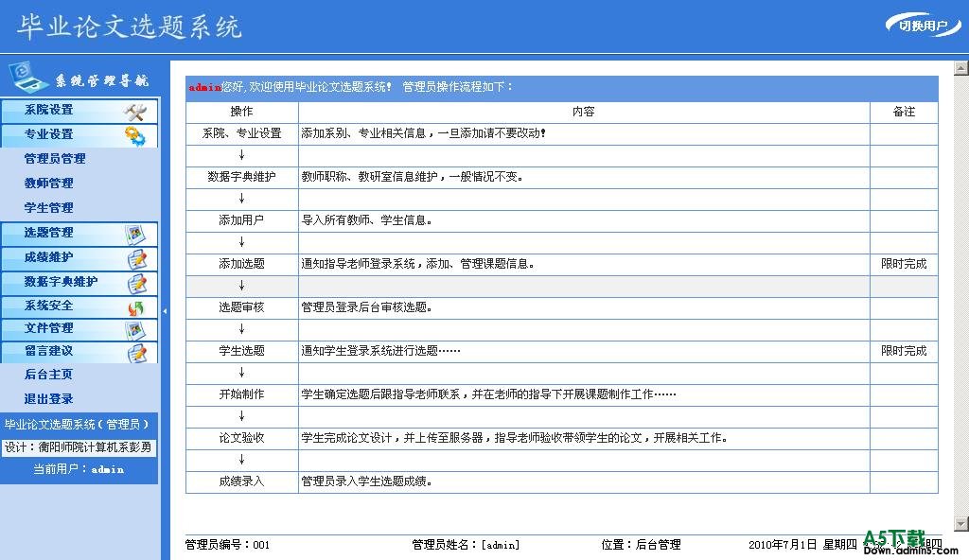Click the 论文验收 table cell
The height and width of the screenshot is (560, 969).
[x=241, y=438]
